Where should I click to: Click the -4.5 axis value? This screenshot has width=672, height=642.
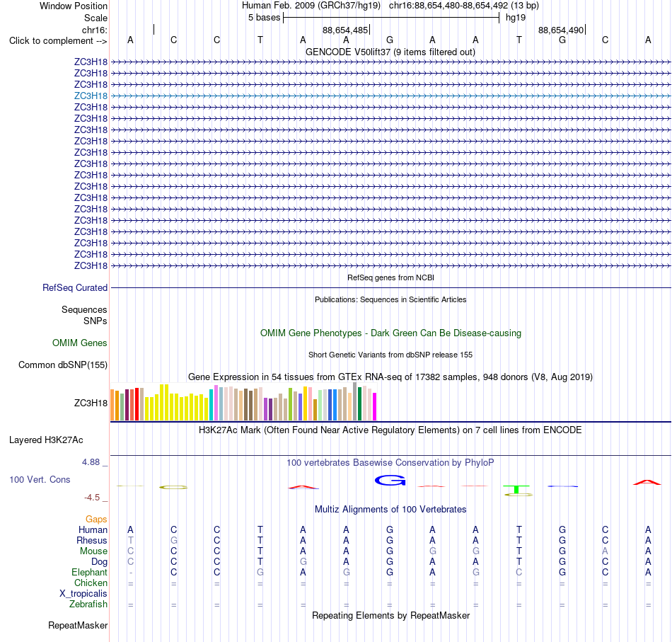(92, 498)
